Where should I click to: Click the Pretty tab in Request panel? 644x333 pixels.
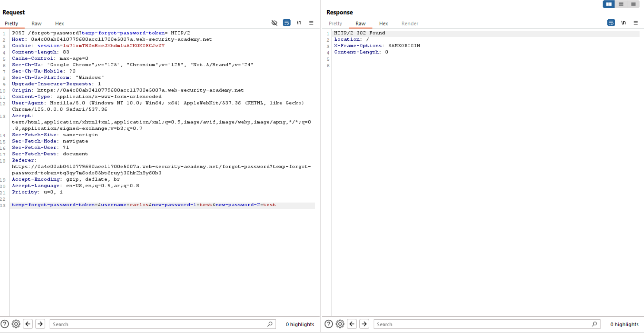point(11,23)
